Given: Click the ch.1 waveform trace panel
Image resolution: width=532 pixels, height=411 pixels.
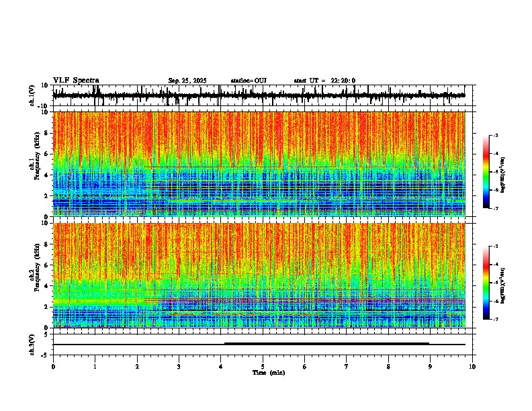Looking at the screenshot, I should [262, 95].
